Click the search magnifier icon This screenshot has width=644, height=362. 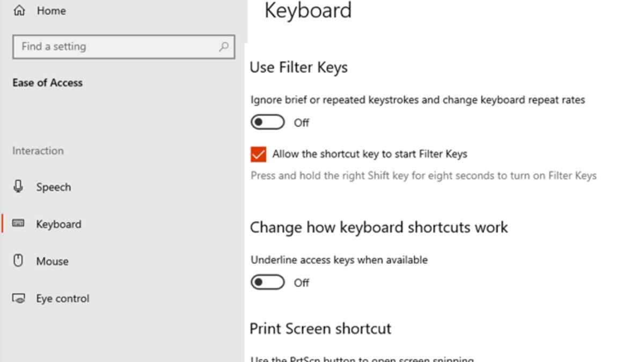(x=224, y=47)
